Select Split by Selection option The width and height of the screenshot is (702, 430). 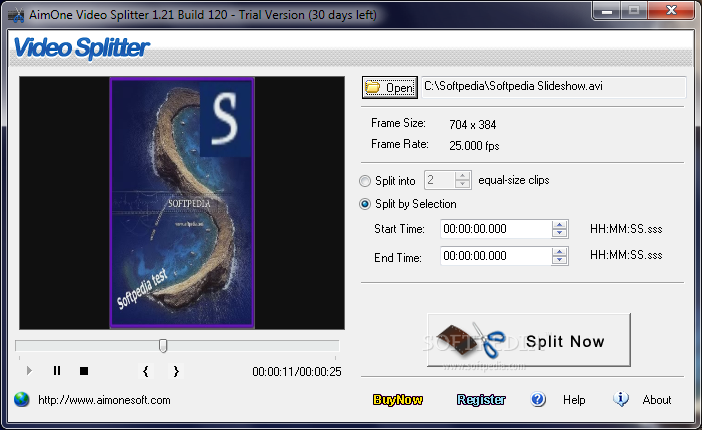click(x=365, y=204)
